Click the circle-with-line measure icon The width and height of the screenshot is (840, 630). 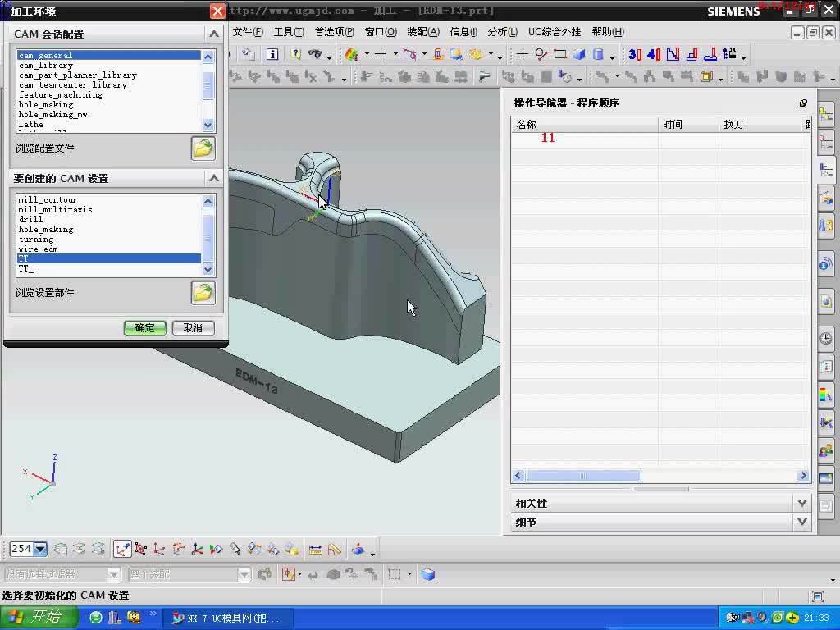pos(541,54)
